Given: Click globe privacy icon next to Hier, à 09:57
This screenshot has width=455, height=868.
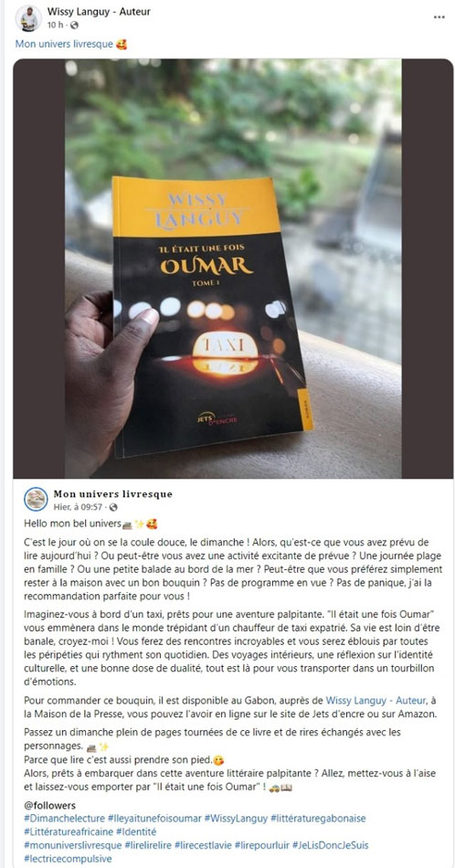Looking at the screenshot, I should click(x=113, y=507).
